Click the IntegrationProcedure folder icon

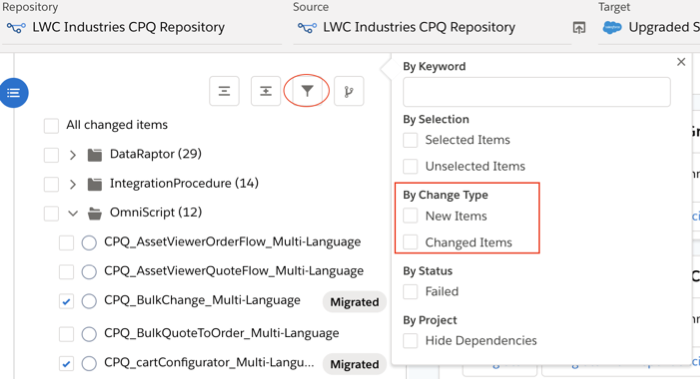95,184
